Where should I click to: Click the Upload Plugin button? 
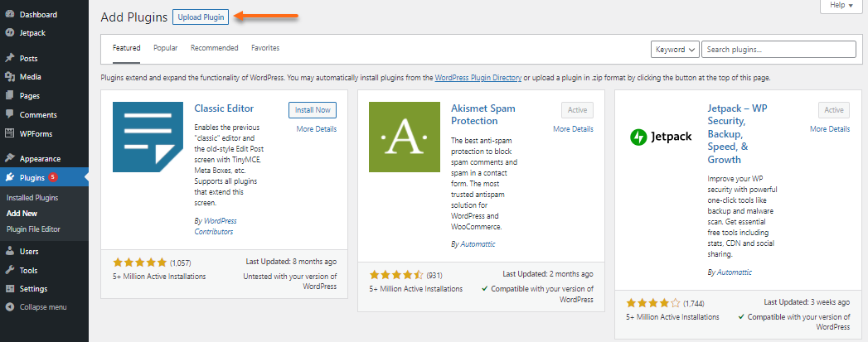click(201, 17)
